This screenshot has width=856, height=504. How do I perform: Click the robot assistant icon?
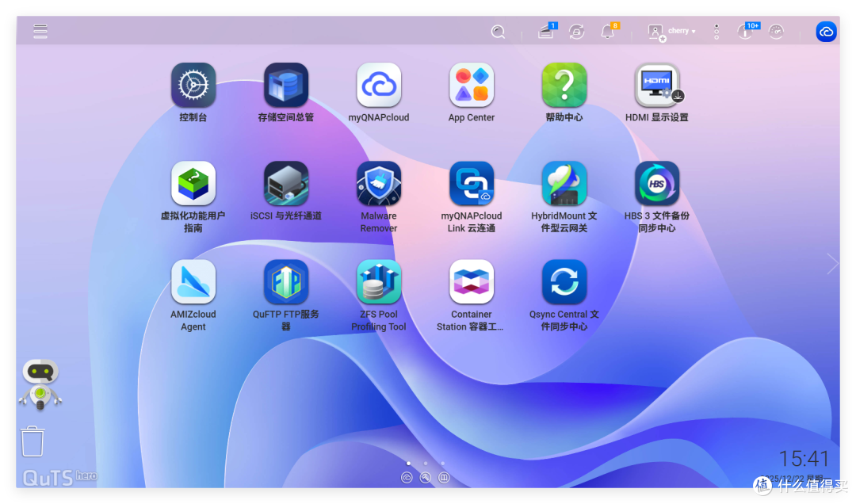click(40, 384)
